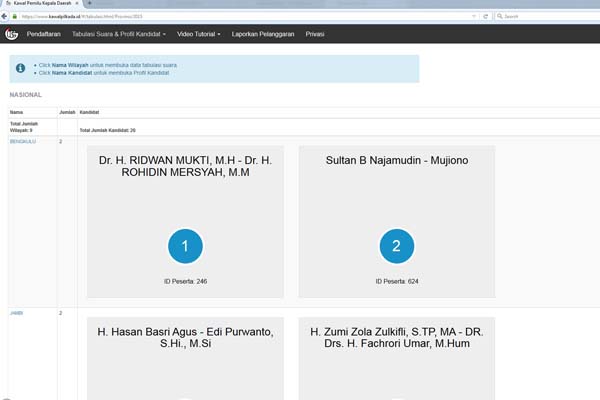Viewport: 600px width, 400px height.
Task: Select the Kawal Pemilu Kepala Daerah tab
Action: tap(40, 4)
